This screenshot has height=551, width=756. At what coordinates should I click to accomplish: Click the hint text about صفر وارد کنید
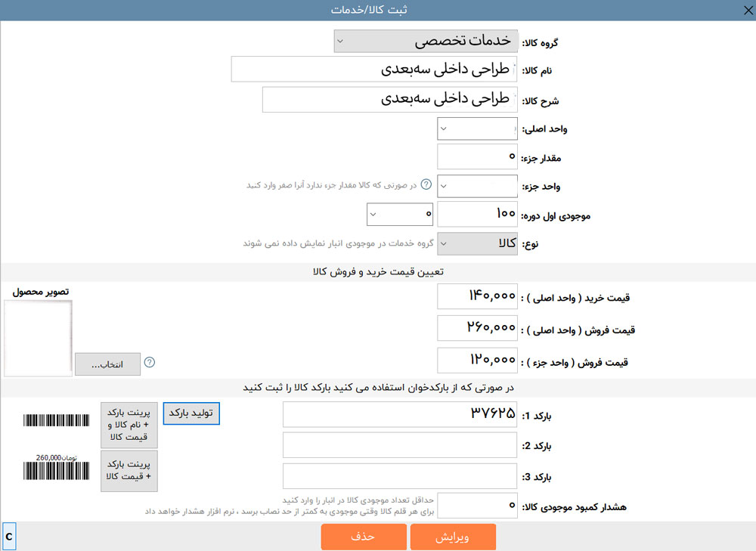332,185
